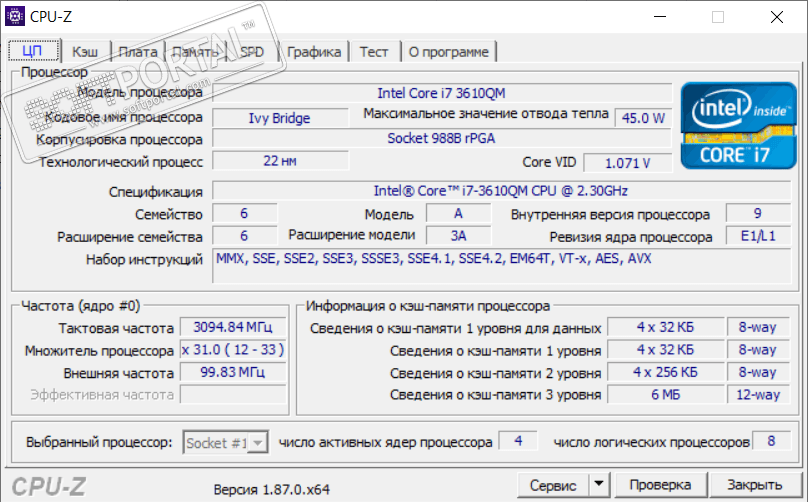Image resolution: width=808 pixels, height=502 pixels.
Task: Switch to the Память tab
Action: (x=195, y=52)
